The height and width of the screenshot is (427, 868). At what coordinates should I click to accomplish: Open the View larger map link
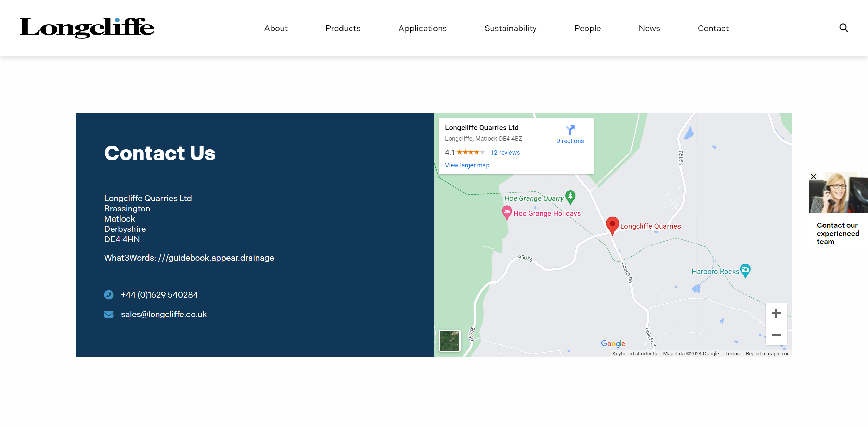(x=467, y=165)
